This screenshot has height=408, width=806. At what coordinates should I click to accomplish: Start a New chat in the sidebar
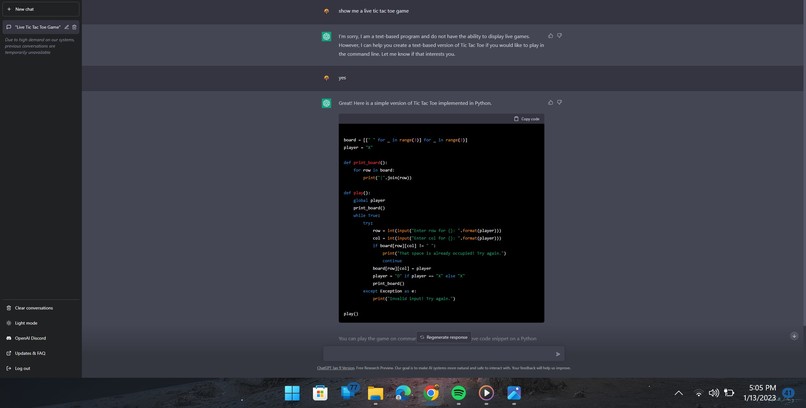41,9
